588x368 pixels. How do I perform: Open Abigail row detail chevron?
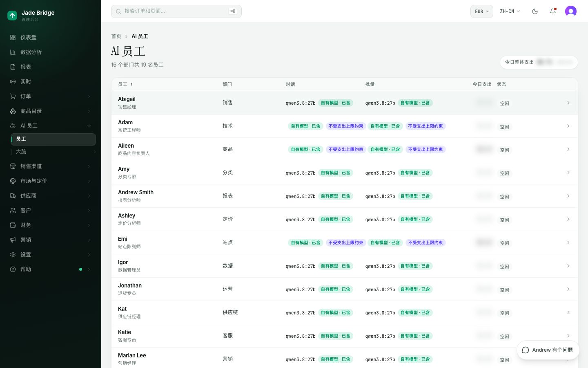tap(568, 103)
